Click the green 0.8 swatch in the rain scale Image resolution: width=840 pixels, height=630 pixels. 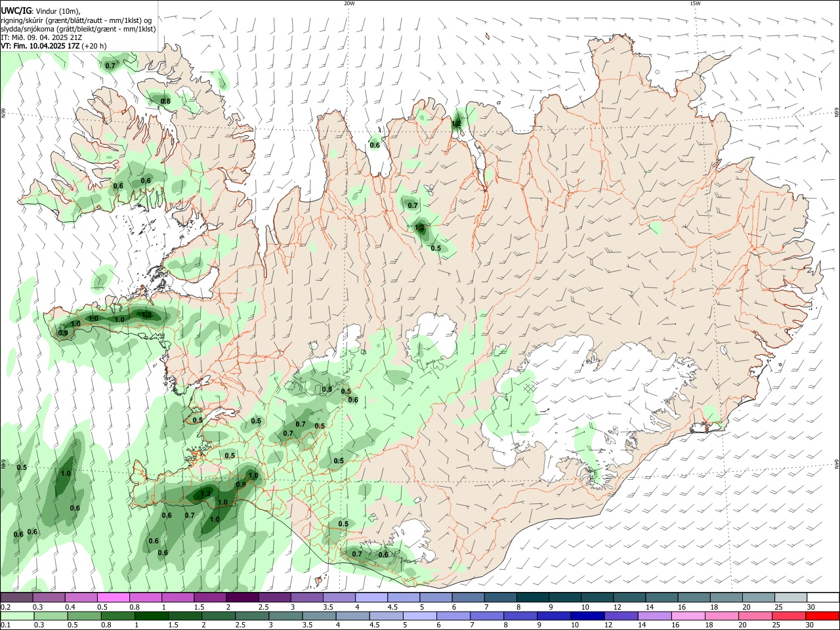(117, 616)
